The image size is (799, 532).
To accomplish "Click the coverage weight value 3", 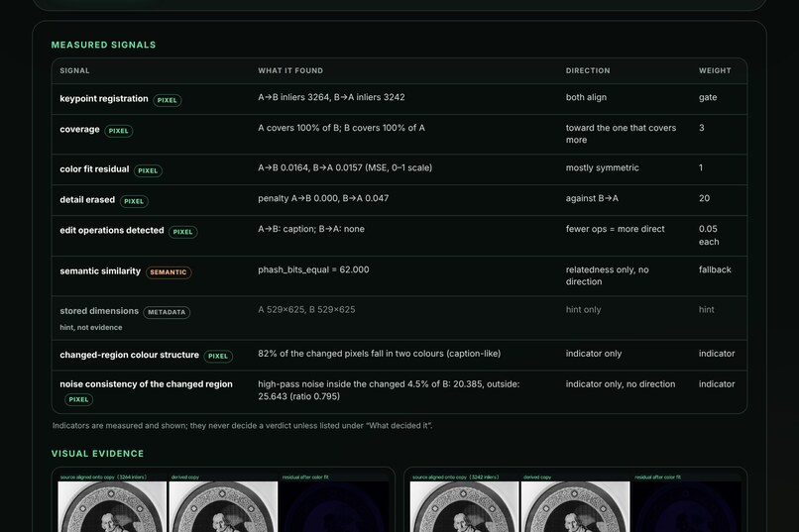I will (x=702, y=128).
